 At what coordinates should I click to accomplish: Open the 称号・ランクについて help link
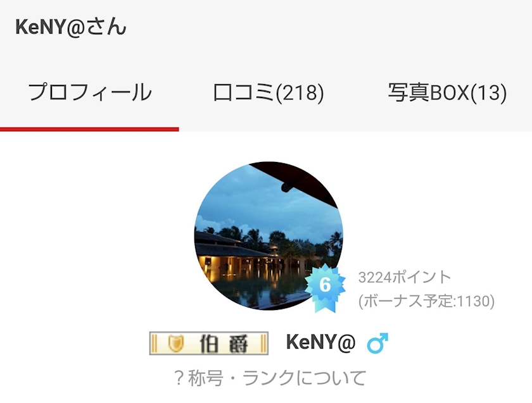(x=270, y=378)
